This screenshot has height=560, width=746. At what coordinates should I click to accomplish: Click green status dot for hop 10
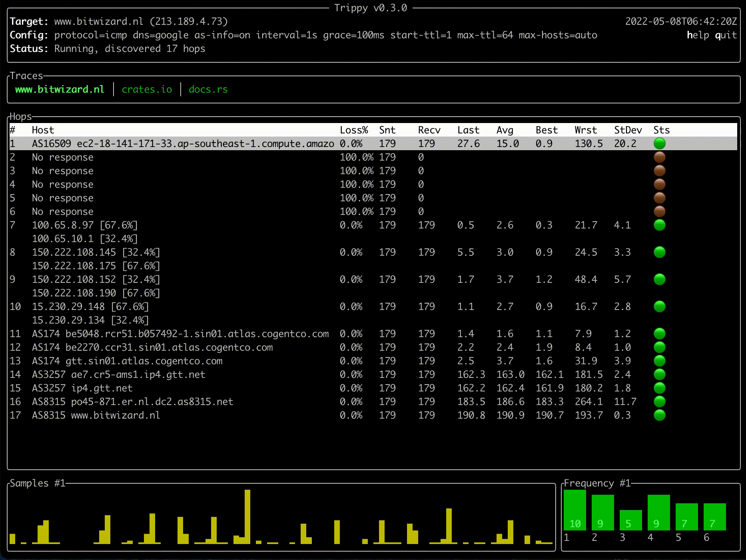659,306
